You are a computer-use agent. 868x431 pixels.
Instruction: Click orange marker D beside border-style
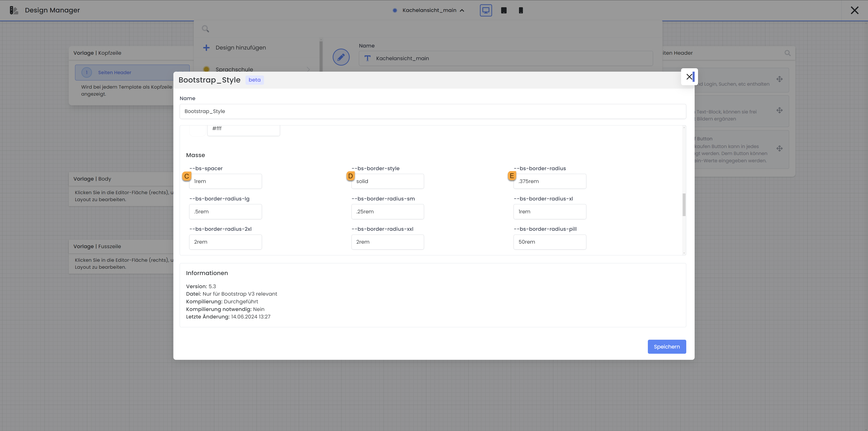[x=350, y=176]
